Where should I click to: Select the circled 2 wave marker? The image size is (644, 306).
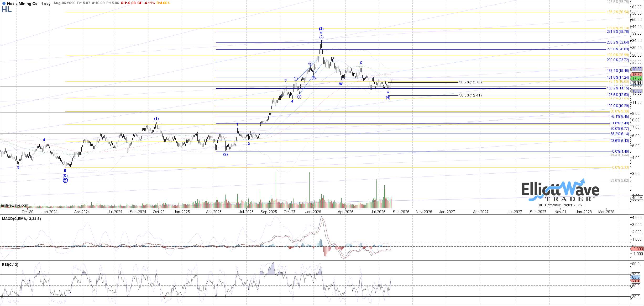[x=65, y=180]
